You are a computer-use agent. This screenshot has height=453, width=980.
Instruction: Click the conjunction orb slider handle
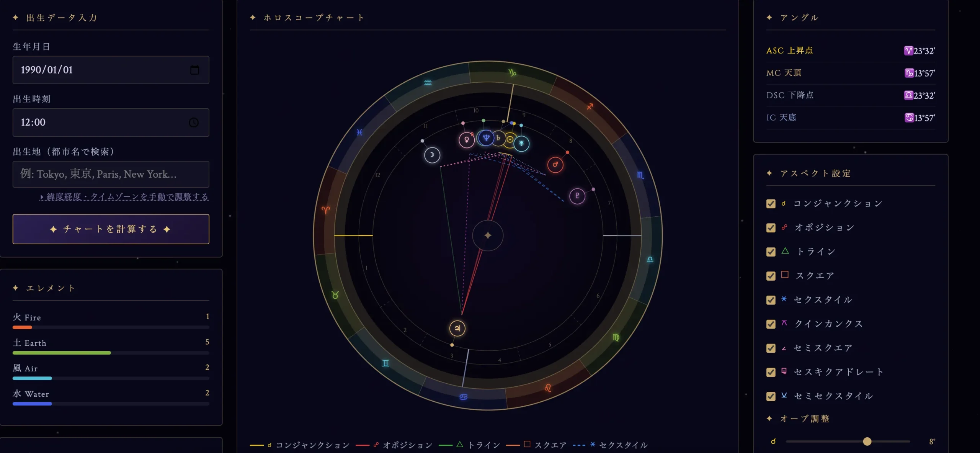point(867,442)
